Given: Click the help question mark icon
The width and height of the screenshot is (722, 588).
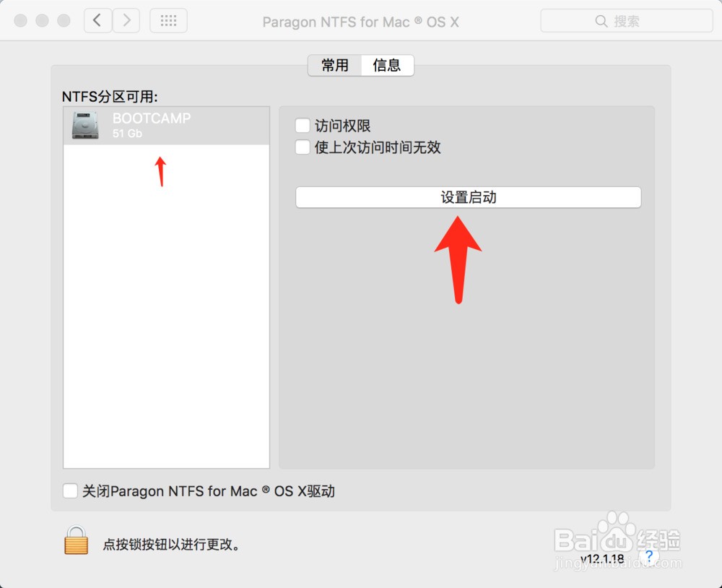Looking at the screenshot, I should click(x=648, y=557).
